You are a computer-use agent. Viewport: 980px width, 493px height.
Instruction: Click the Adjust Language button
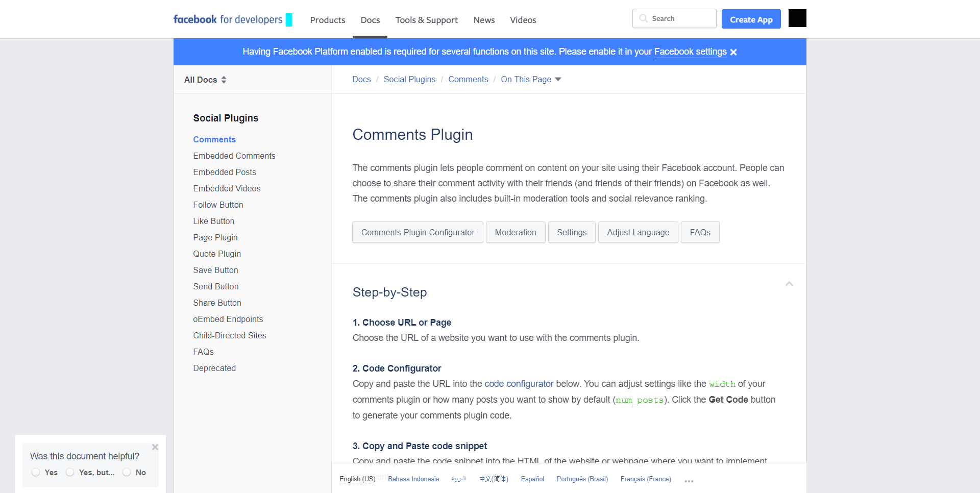pyautogui.click(x=638, y=232)
